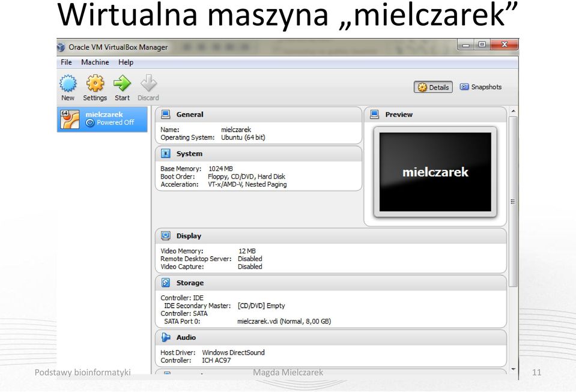Click the vertical scrollbar thumb

(x=513, y=202)
